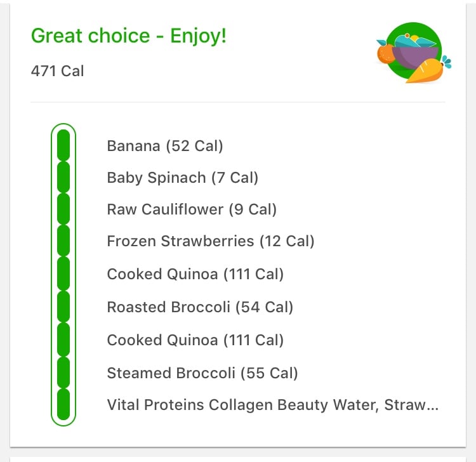Open Steamed Broccoli (55 Cal) item
Screen dimensions: 476x462
point(202,373)
